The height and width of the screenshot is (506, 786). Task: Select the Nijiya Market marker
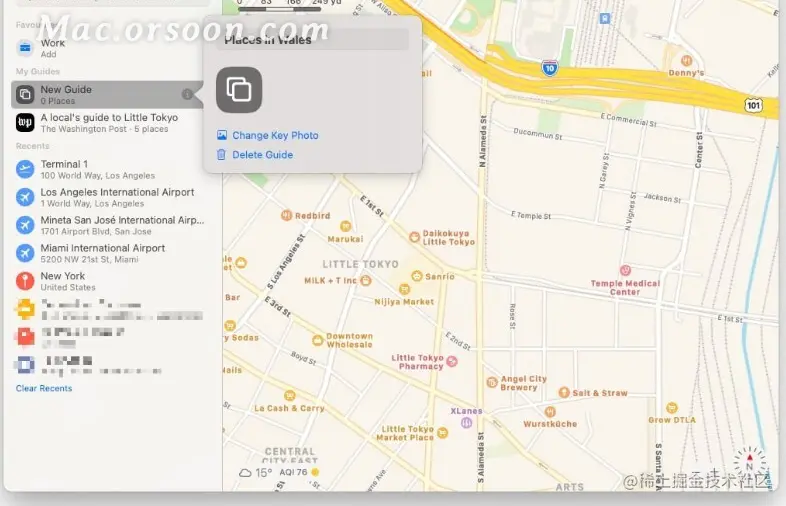click(x=404, y=289)
